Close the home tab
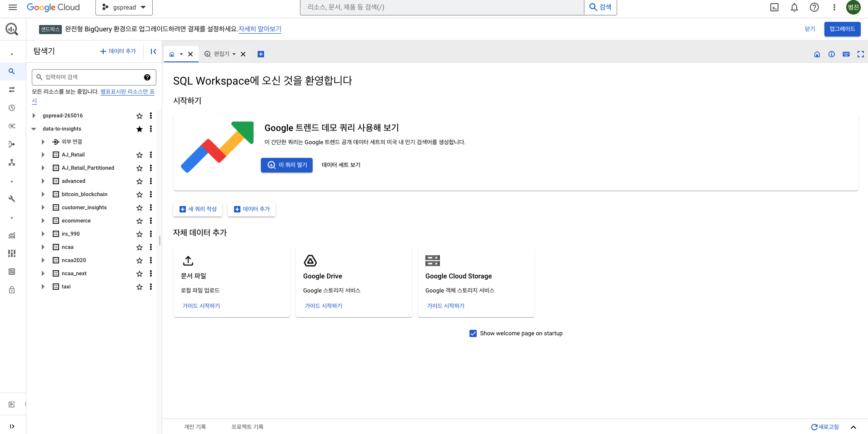Image resolution: width=868 pixels, height=434 pixels. point(190,54)
